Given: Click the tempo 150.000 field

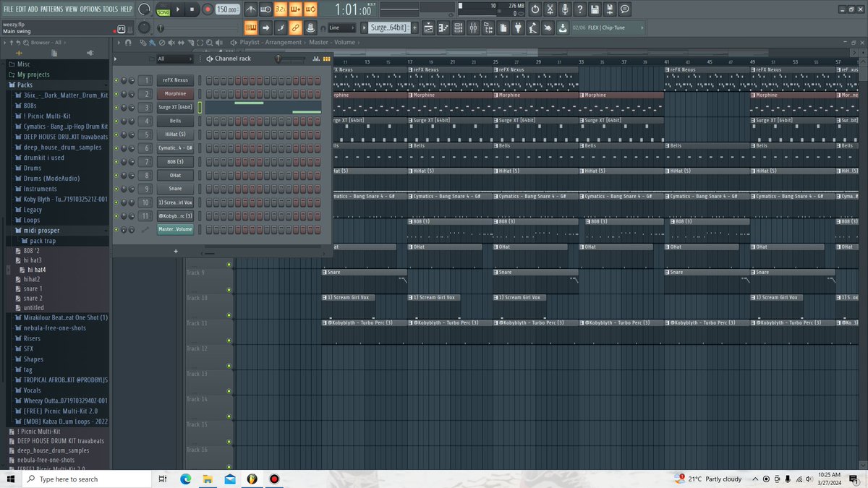Looking at the screenshot, I should (227, 9).
